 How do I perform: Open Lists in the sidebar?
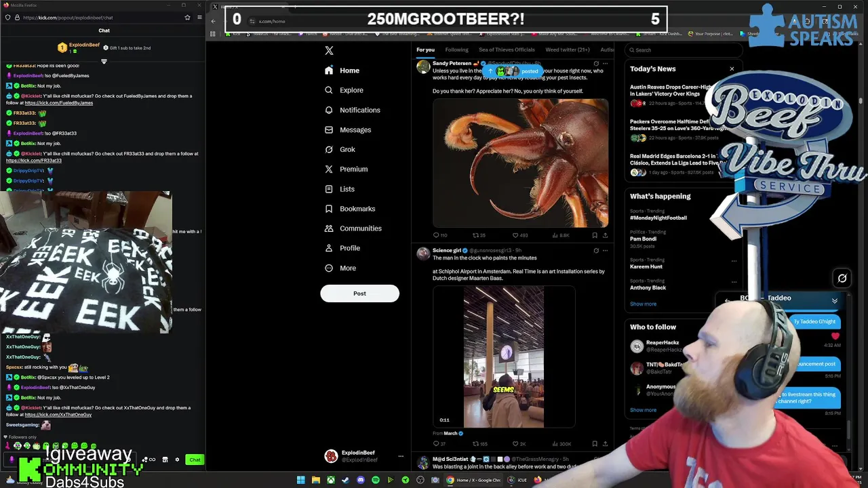[339, 189]
